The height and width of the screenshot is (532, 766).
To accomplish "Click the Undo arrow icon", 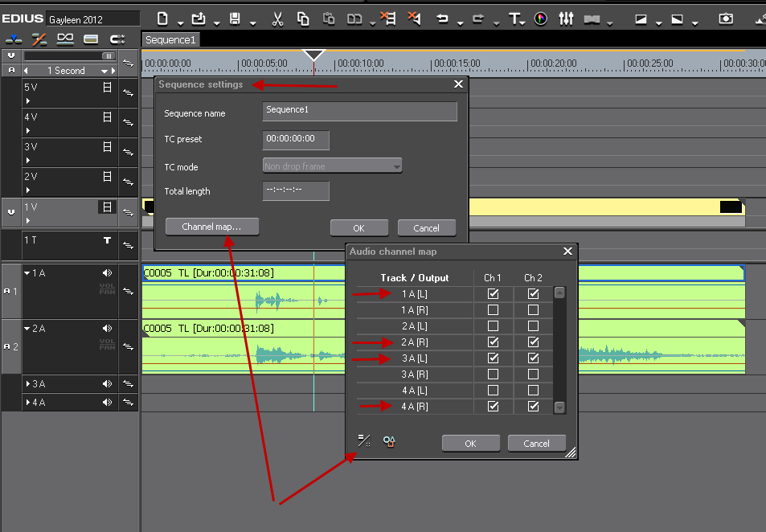I will (442, 18).
